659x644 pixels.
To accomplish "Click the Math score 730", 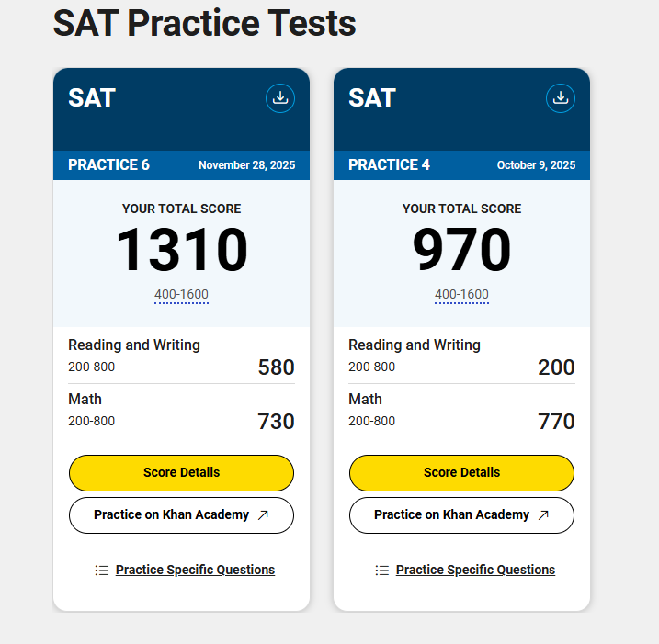I will (276, 422).
